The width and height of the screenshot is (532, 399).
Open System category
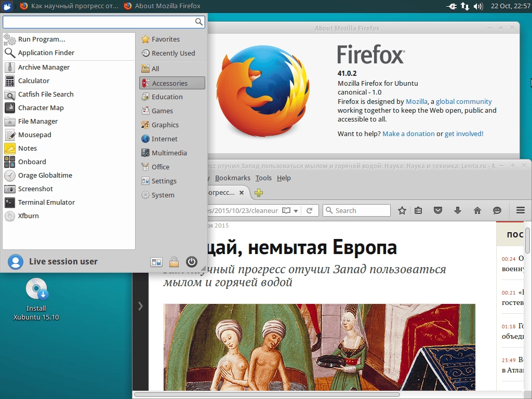click(172, 195)
